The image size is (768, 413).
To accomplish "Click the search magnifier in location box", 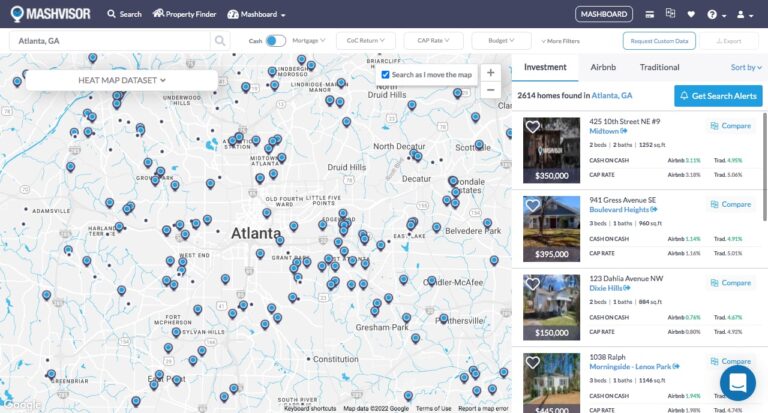I will [220, 41].
